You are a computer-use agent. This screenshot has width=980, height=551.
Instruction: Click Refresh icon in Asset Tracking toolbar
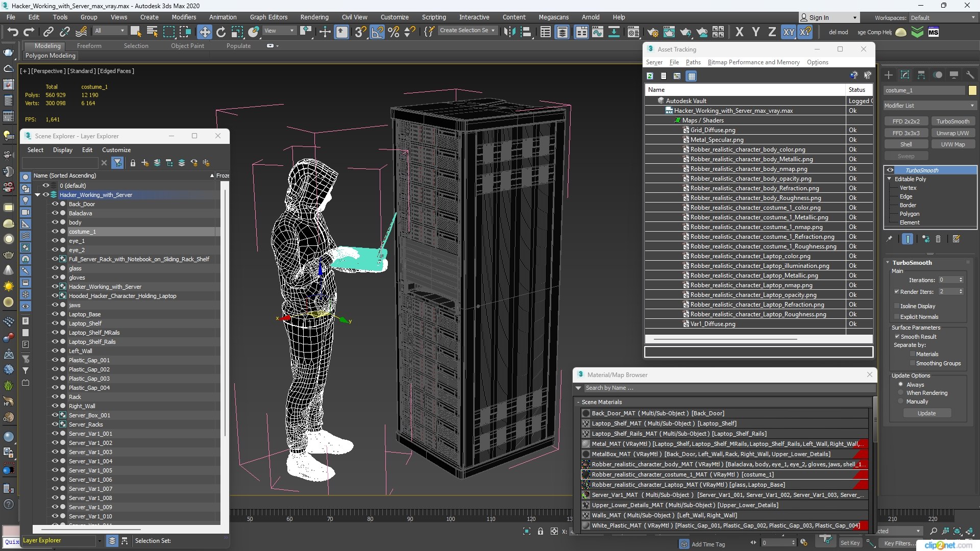point(650,76)
